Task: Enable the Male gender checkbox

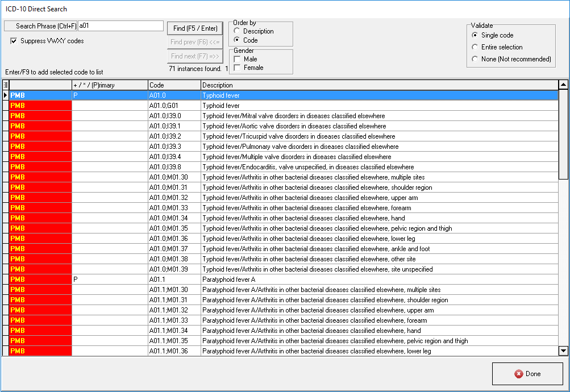Action: (238, 59)
